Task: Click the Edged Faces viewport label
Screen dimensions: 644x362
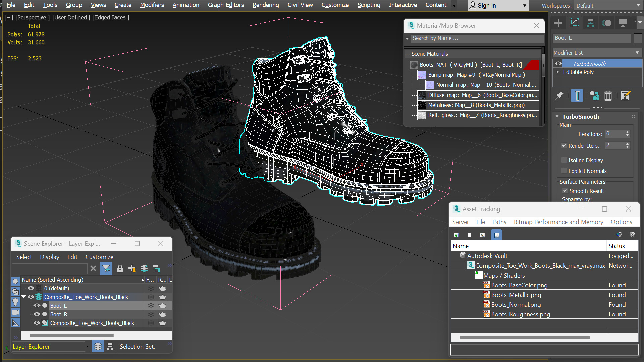Action: point(111,17)
